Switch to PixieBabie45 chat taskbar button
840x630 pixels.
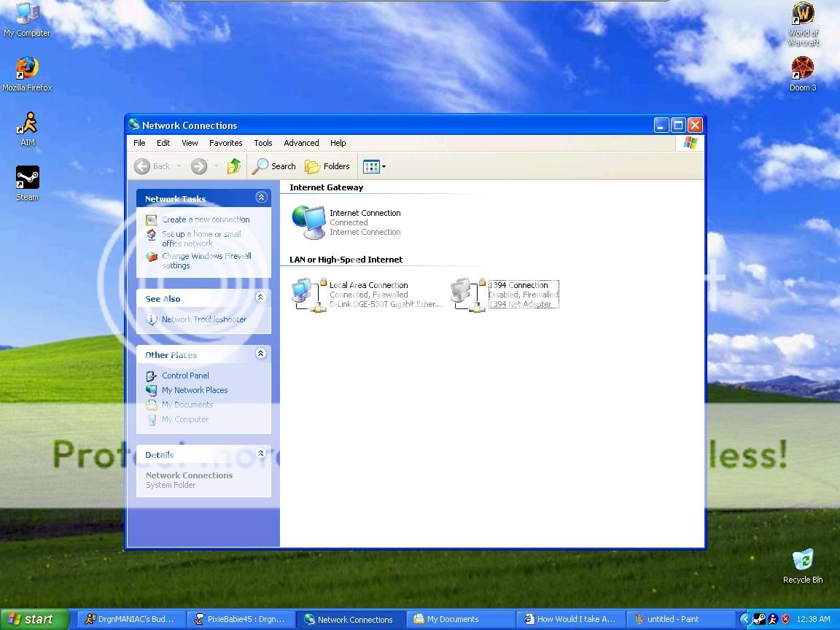coord(242,619)
